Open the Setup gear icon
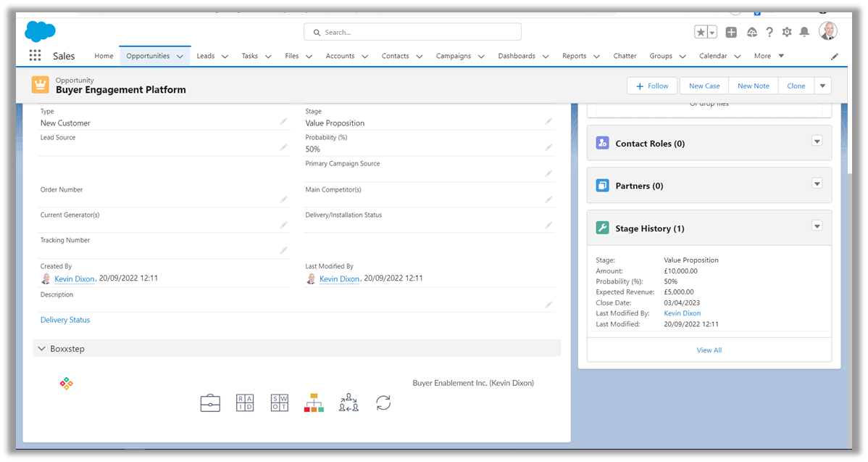This screenshot has width=868, height=462. (x=787, y=32)
